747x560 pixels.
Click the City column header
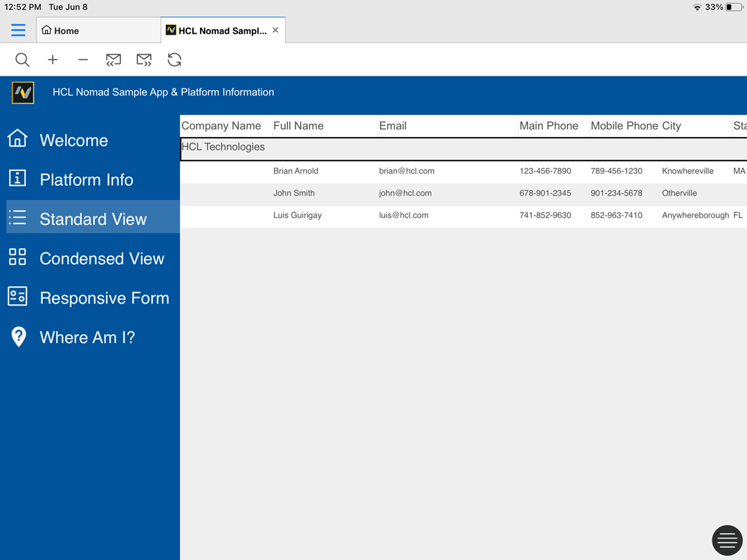(x=671, y=126)
